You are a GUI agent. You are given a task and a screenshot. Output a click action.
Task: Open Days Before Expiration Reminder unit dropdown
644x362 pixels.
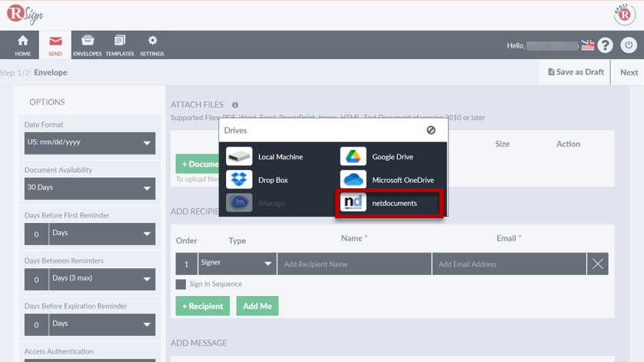pos(102,324)
